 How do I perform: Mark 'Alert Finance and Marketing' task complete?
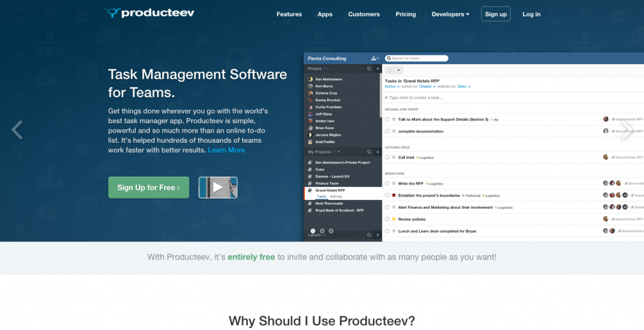(387, 207)
